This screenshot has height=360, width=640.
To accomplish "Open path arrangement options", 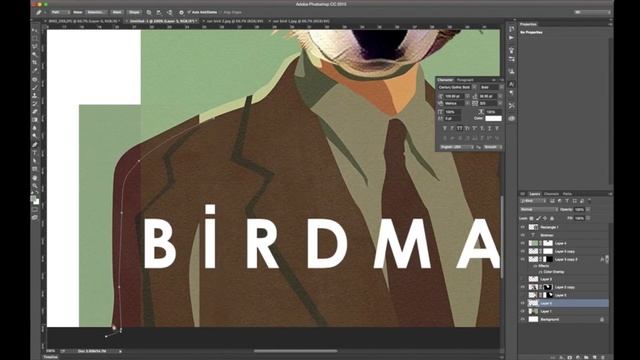I will pos(170,12).
